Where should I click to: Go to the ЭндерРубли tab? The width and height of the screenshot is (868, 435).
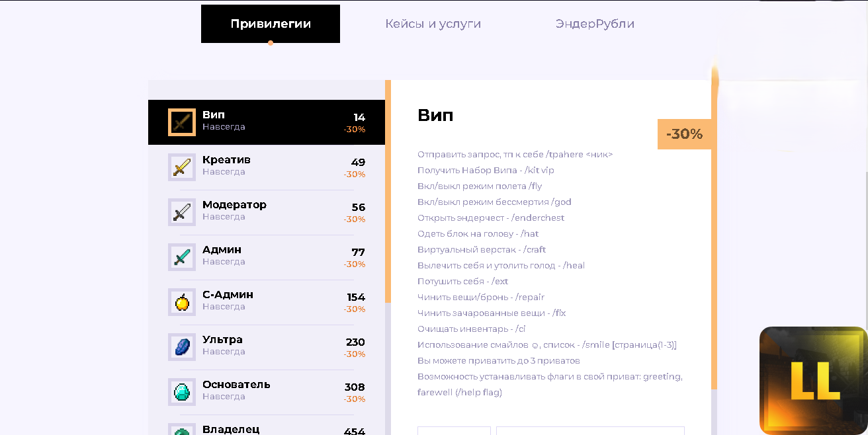click(595, 24)
